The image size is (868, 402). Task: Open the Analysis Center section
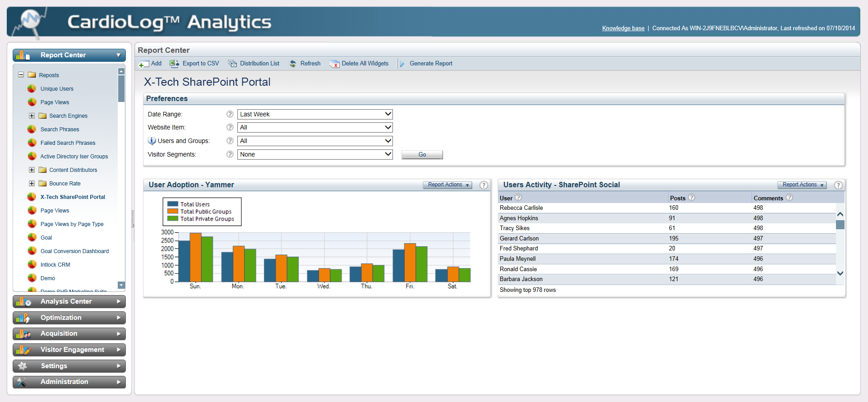coord(69,301)
